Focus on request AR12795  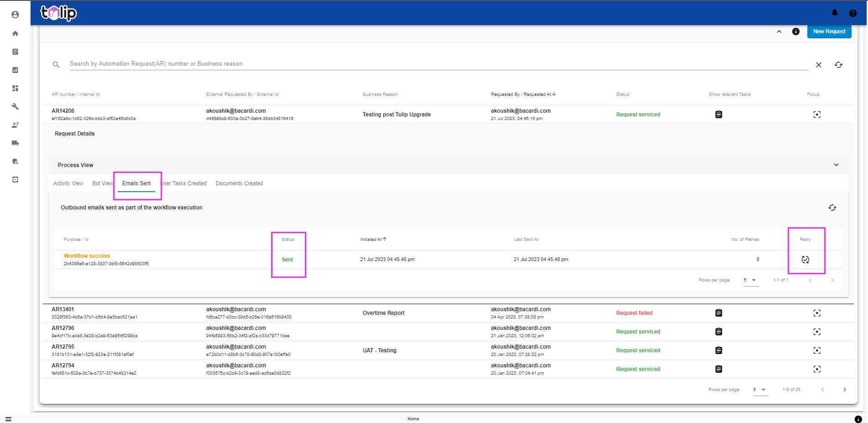click(817, 350)
